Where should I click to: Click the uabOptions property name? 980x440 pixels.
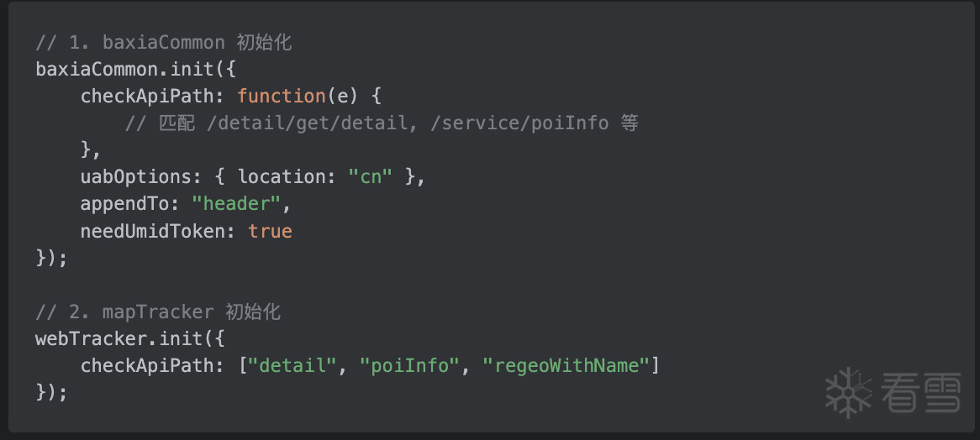[x=136, y=177]
